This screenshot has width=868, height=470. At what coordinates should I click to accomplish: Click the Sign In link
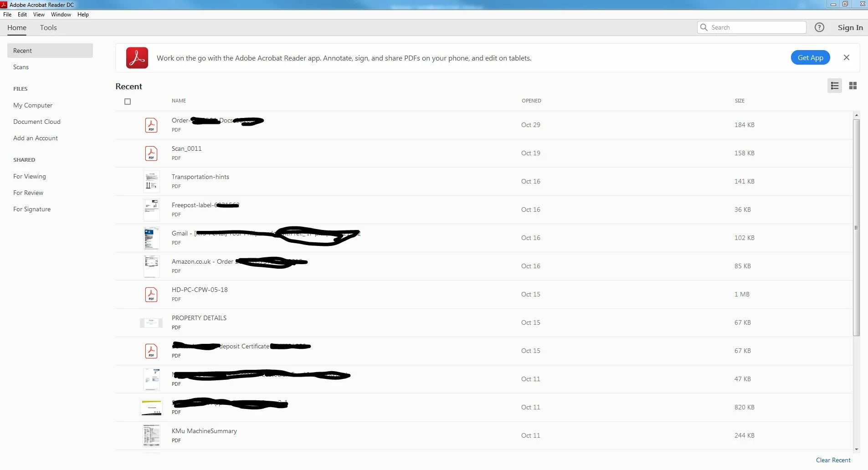click(850, 28)
